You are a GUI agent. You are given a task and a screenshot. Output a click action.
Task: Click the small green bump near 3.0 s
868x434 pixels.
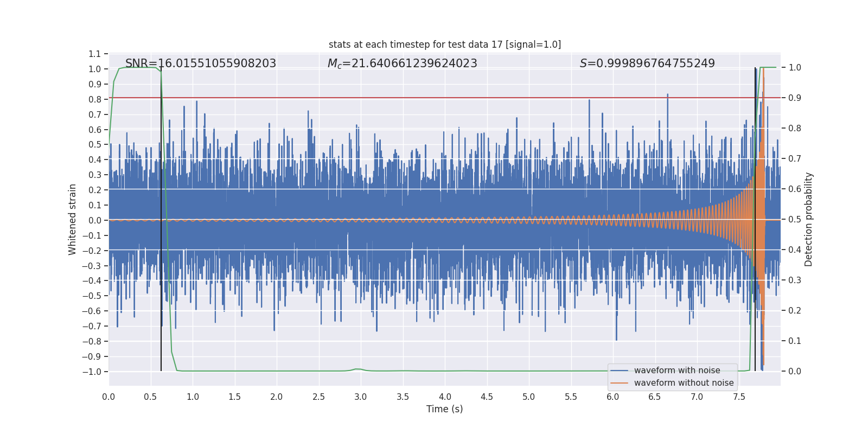358,369
